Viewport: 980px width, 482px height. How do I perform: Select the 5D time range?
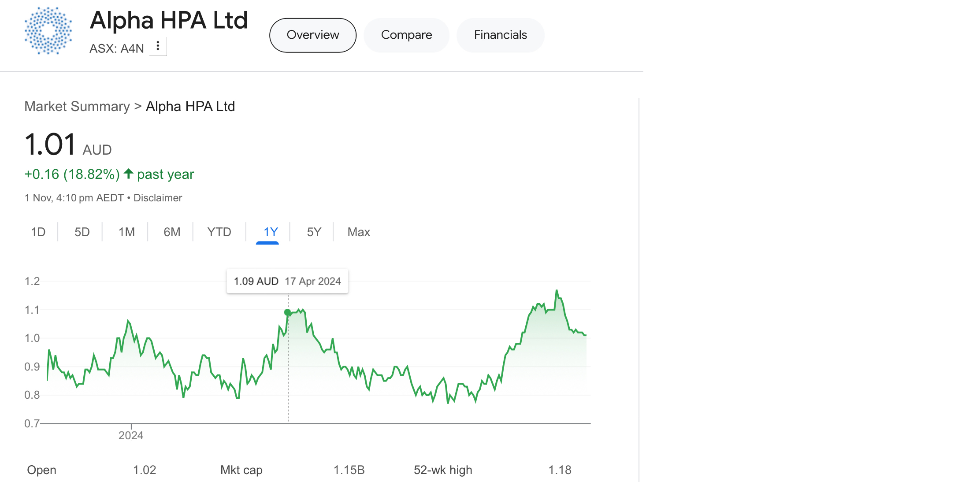82,232
